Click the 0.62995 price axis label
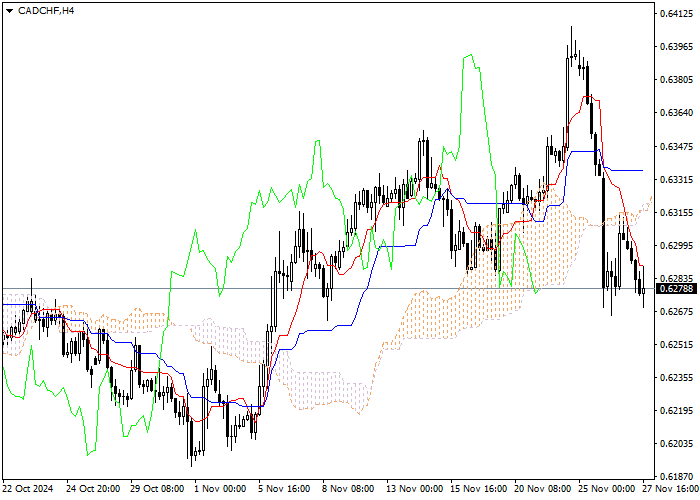 tap(676, 246)
